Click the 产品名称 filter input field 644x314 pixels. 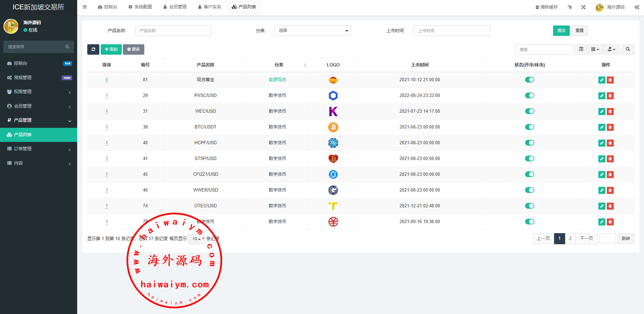tap(173, 31)
